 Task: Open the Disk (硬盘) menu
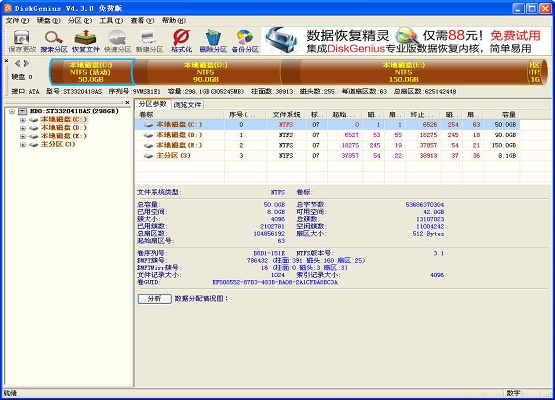click(48, 21)
